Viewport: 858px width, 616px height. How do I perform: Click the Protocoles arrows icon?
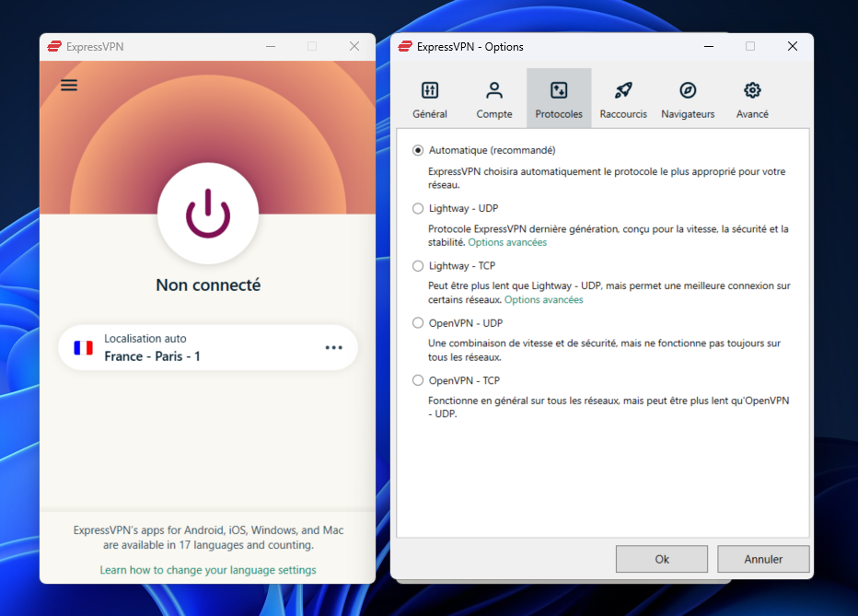[x=559, y=90]
